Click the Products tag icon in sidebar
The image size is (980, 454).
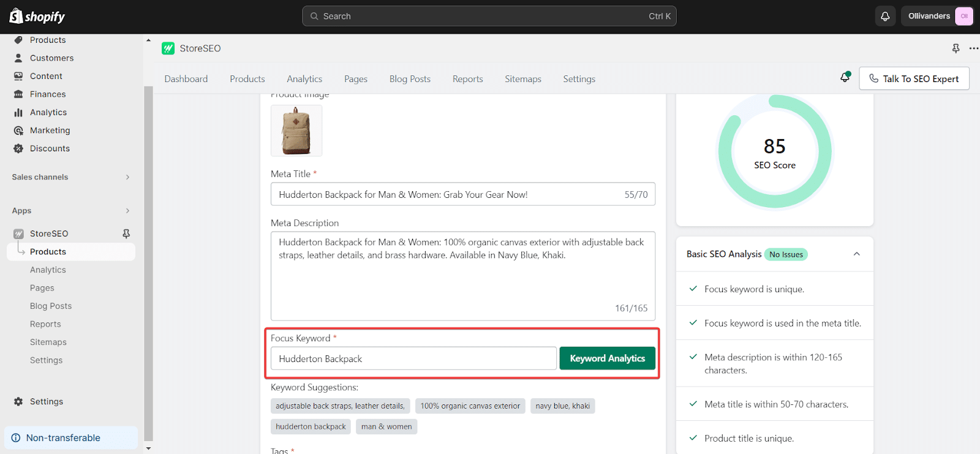pos(18,40)
